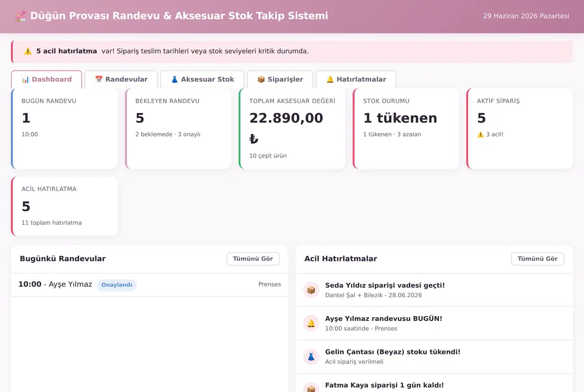
Task: Switch to the Randevular tab
Action: click(x=121, y=79)
